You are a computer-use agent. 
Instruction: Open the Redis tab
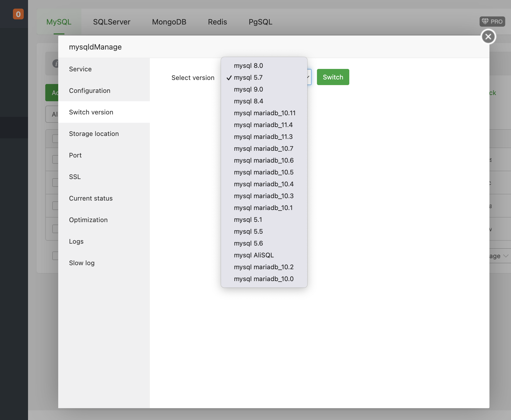pos(217,22)
